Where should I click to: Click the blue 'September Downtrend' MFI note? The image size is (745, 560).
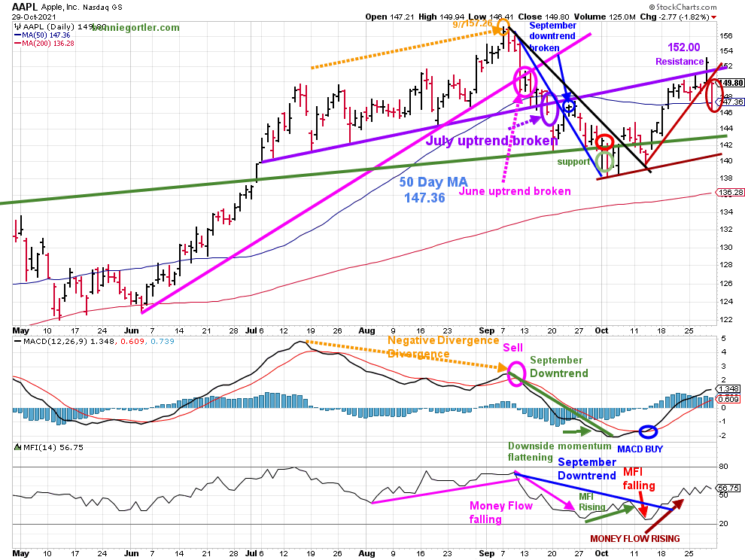[x=587, y=469]
